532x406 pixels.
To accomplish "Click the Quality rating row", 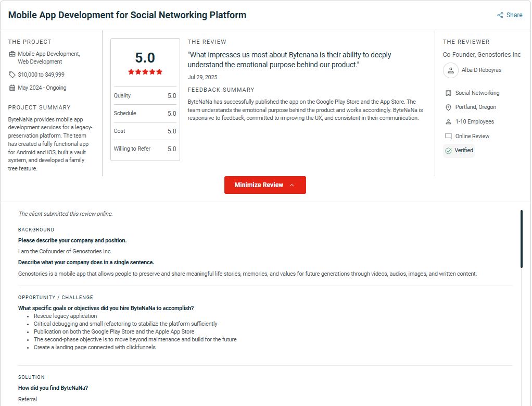I will pyautogui.click(x=145, y=95).
